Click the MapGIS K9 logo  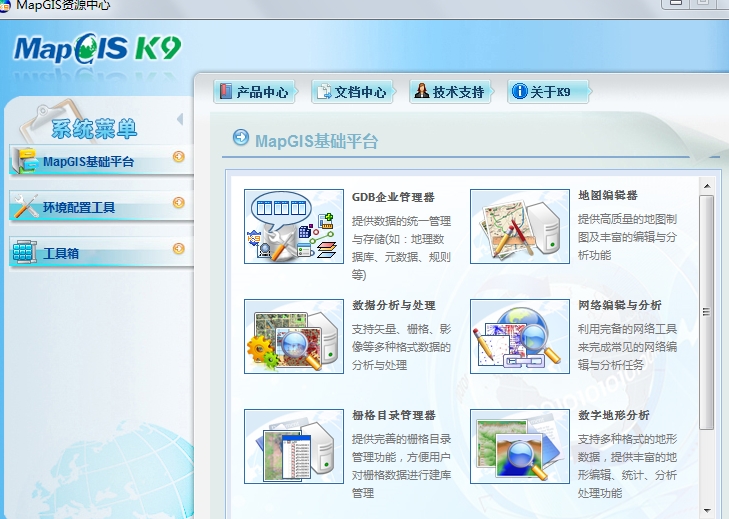coord(97,49)
